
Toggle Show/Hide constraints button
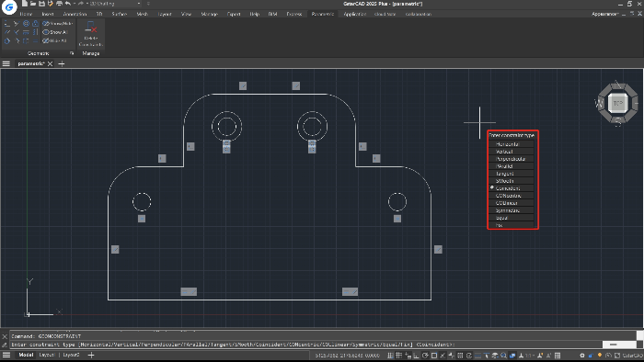(57, 23)
